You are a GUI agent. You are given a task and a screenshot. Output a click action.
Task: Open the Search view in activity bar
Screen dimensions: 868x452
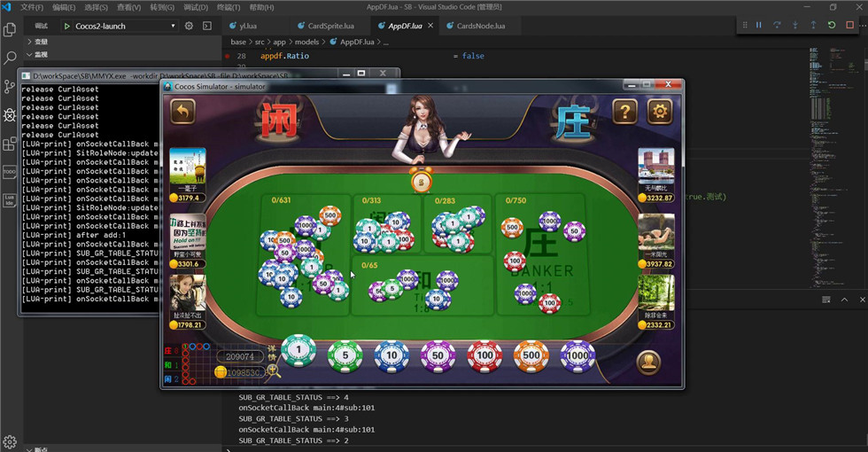tap(10, 58)
